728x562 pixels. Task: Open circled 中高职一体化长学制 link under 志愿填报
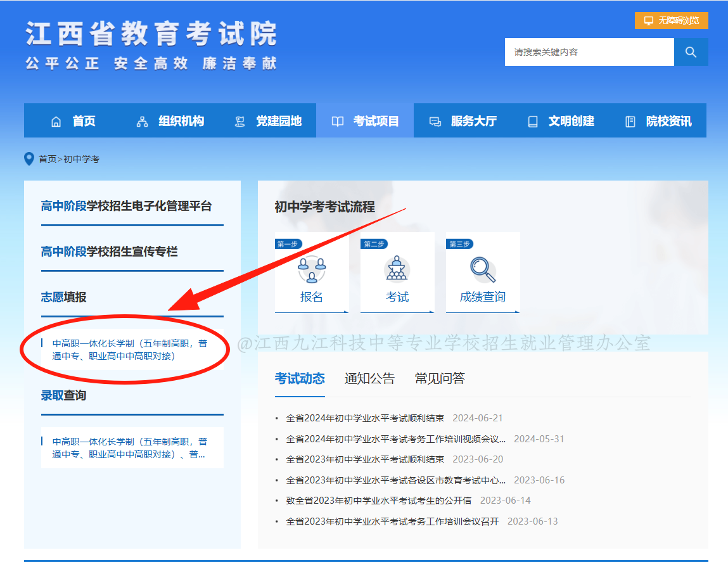pyautogui.click(x=130, y=350)
